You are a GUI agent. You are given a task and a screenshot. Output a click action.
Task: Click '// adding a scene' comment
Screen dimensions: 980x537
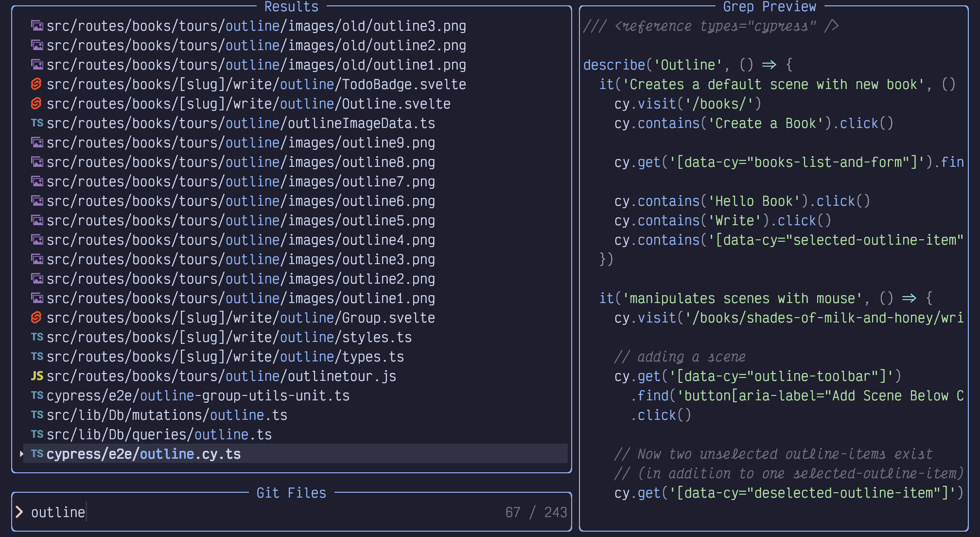click(x=680, y=357)
